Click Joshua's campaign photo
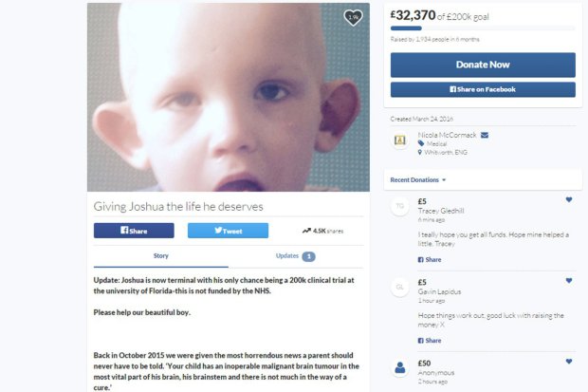The image size is (588, 392). coord(229,97)
